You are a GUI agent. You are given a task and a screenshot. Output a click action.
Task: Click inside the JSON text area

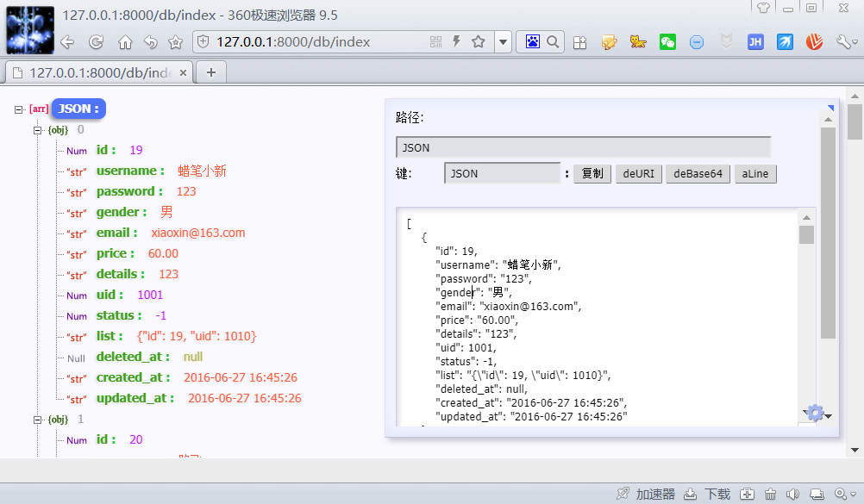[598, 317]
